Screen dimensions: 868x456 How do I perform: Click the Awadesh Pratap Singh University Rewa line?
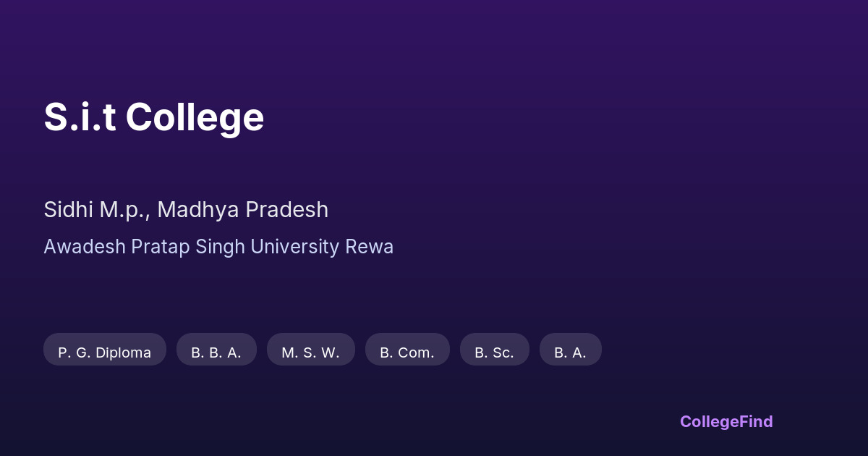point(218,247)
